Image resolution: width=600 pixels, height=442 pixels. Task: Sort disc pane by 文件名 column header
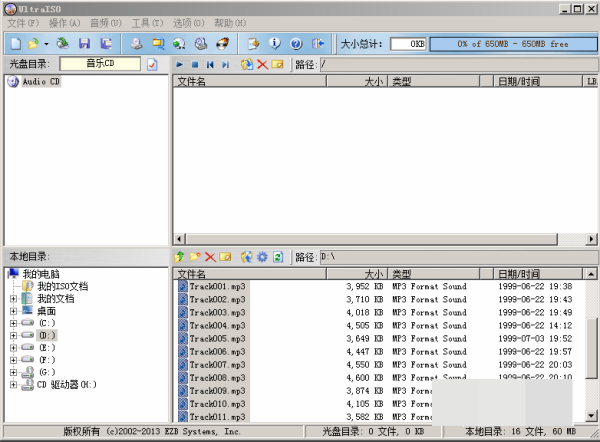(249, 81)
